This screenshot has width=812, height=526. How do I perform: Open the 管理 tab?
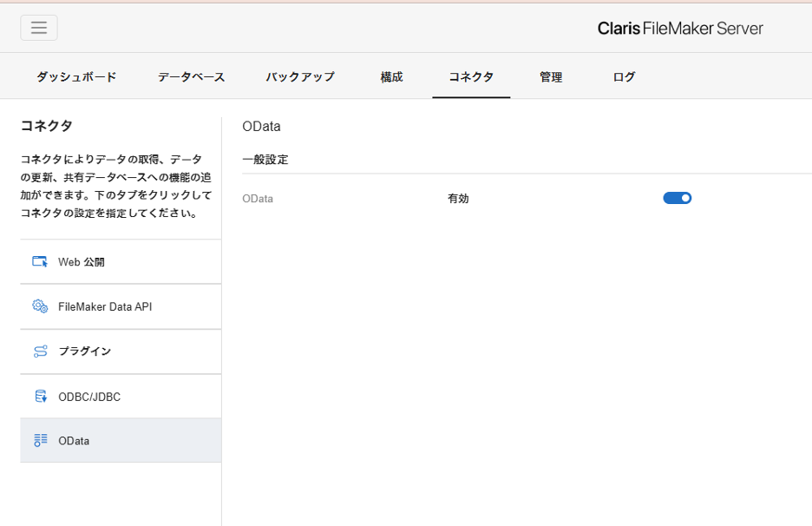pos(551,77)
